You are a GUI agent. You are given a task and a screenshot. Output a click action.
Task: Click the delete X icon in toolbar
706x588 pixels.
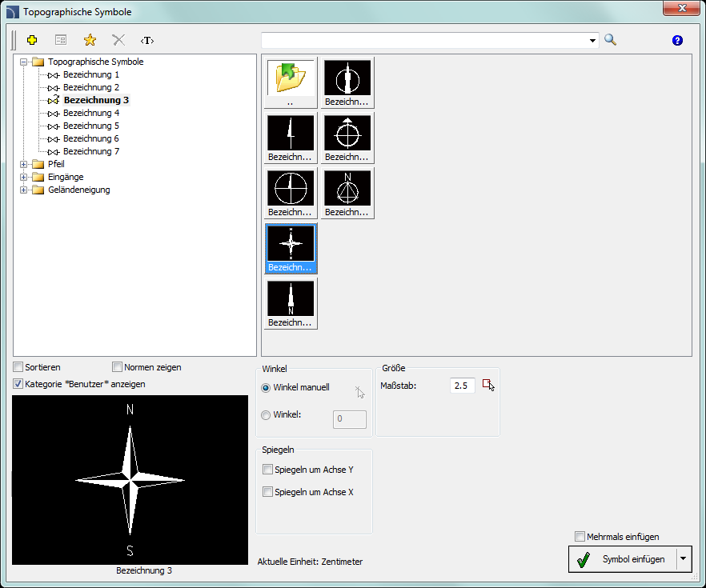(x=118, y=40)
